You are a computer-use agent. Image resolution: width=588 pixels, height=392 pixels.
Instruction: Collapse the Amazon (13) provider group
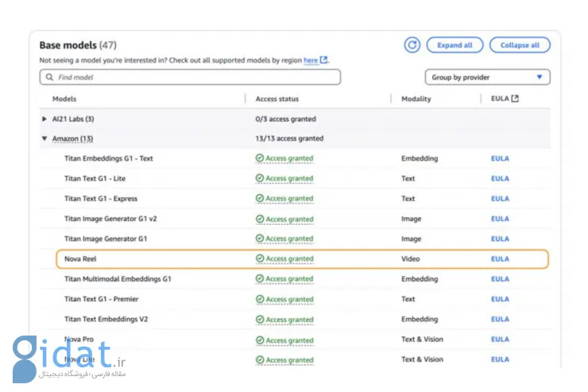(44, 138)
